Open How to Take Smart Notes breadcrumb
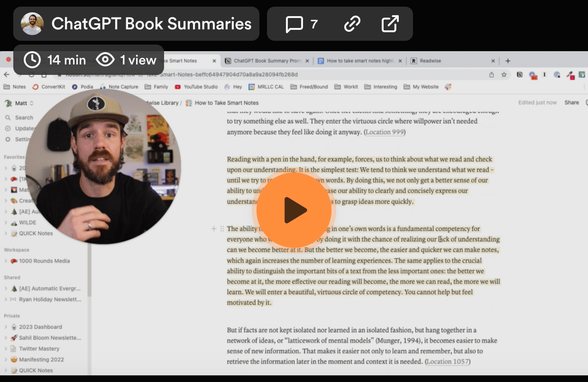Viewport: 588px width, 382px height. (x=227, y=103)
